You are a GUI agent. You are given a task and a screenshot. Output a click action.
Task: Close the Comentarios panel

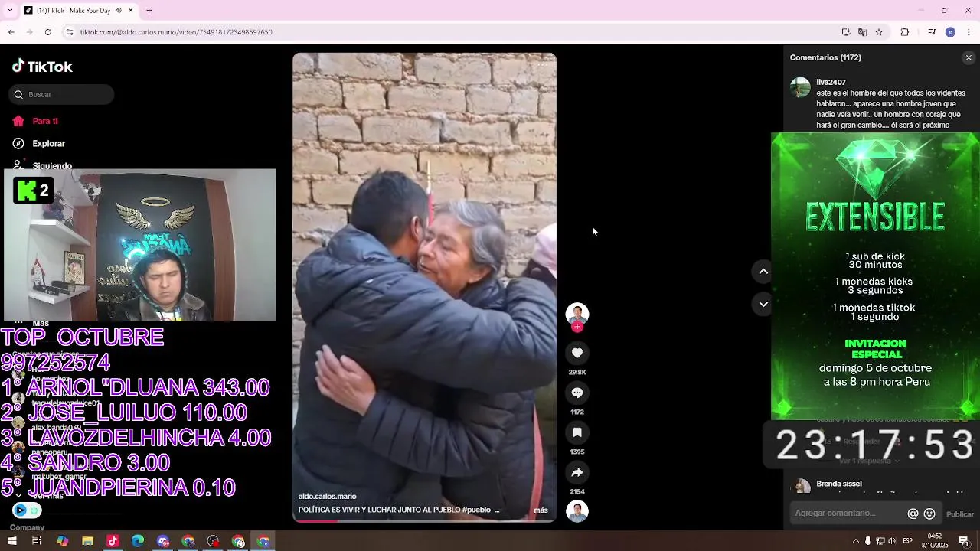[969, 57]
